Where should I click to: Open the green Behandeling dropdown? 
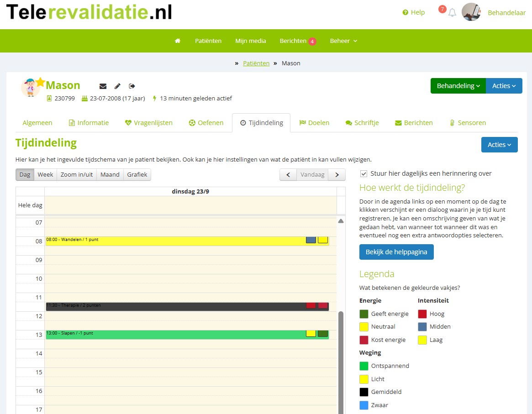(458, 86)
